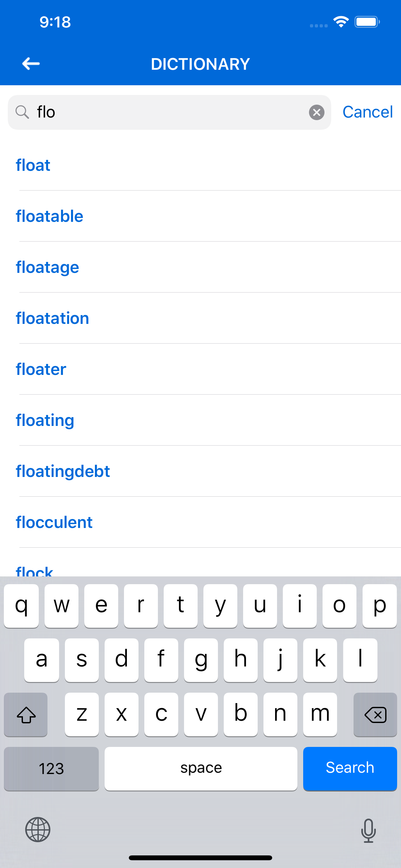Tap the letter w key

pos(61,606)
